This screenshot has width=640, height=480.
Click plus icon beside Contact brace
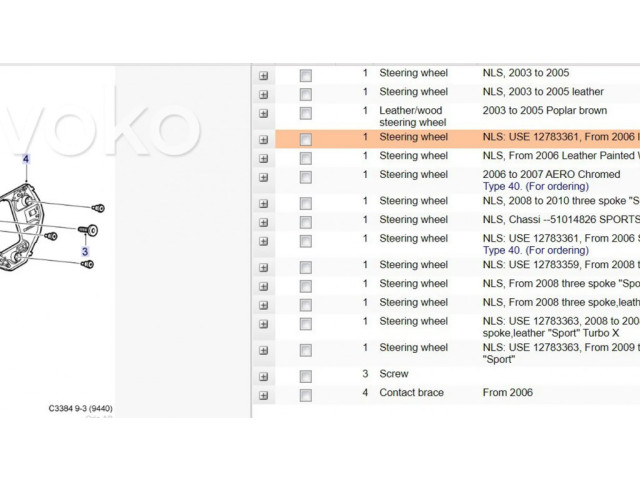click(x=264, y=395)
